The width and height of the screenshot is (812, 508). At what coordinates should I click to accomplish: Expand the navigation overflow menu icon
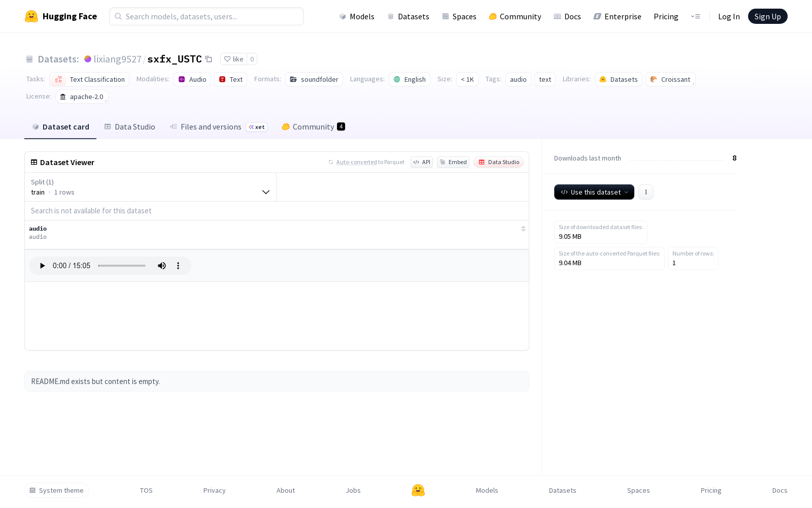coord(695,16)
